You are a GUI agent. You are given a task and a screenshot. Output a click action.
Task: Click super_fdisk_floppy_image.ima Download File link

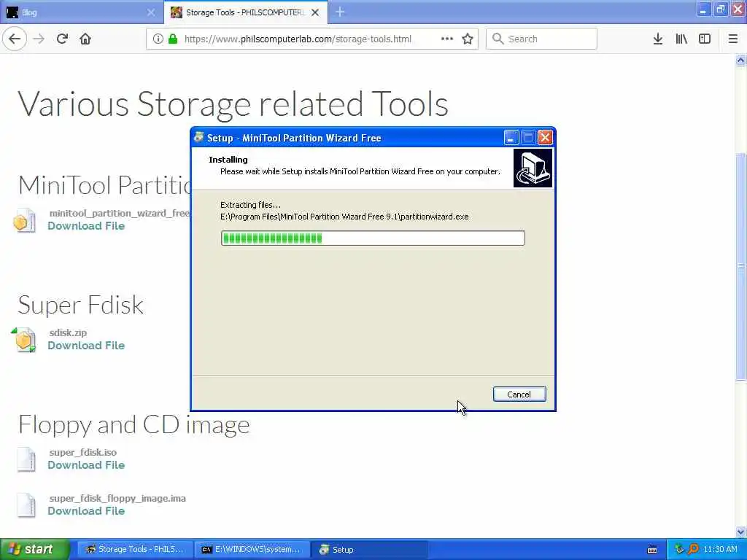click(x=86, y=511)
